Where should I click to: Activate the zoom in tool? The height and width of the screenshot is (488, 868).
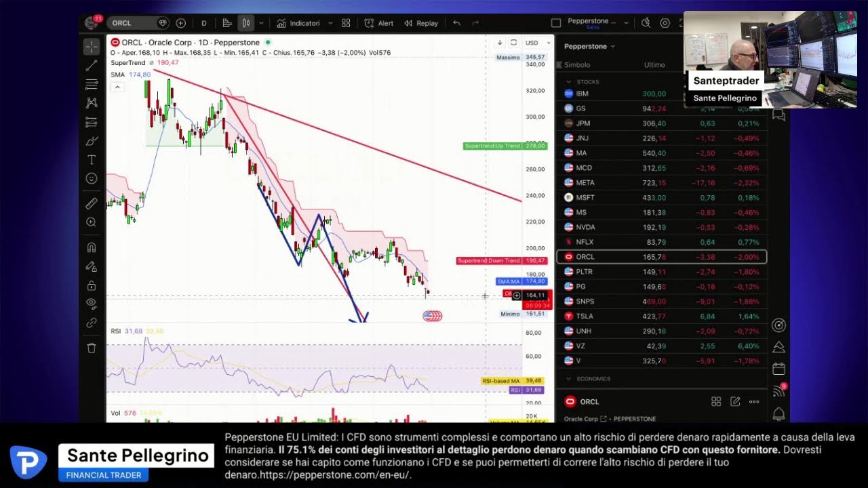click(x=92, y=222)
